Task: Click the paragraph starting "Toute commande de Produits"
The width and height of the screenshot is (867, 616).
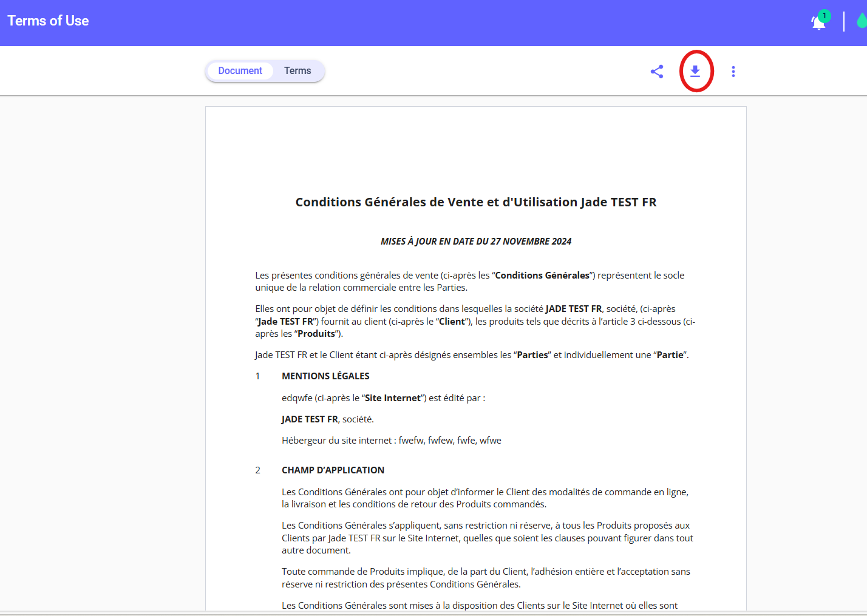Action: click(x=486, y=578)
